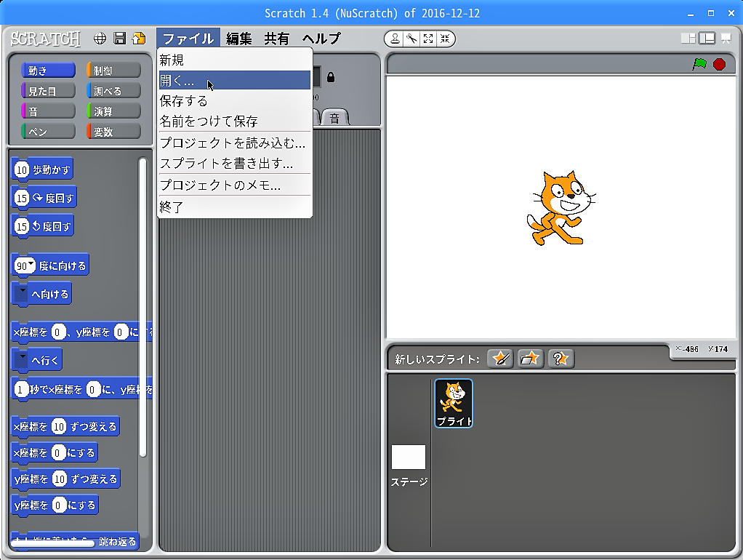The width and height of the screenshot is (743, 560).
Task: Switch to small stage layout
Action: pyautogui.click(x=688, y=39)
